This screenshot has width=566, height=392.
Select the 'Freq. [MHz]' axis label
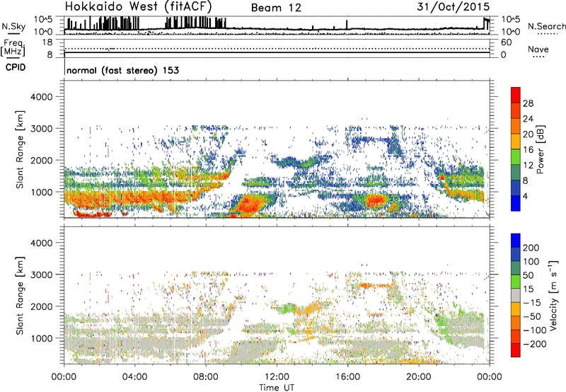point(13,47)
